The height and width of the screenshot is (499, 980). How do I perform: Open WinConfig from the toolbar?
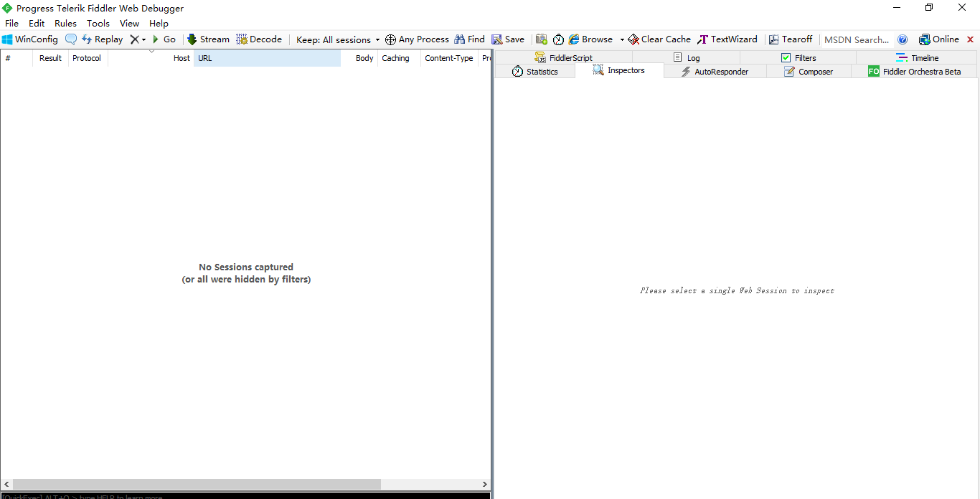coord(30,39)
